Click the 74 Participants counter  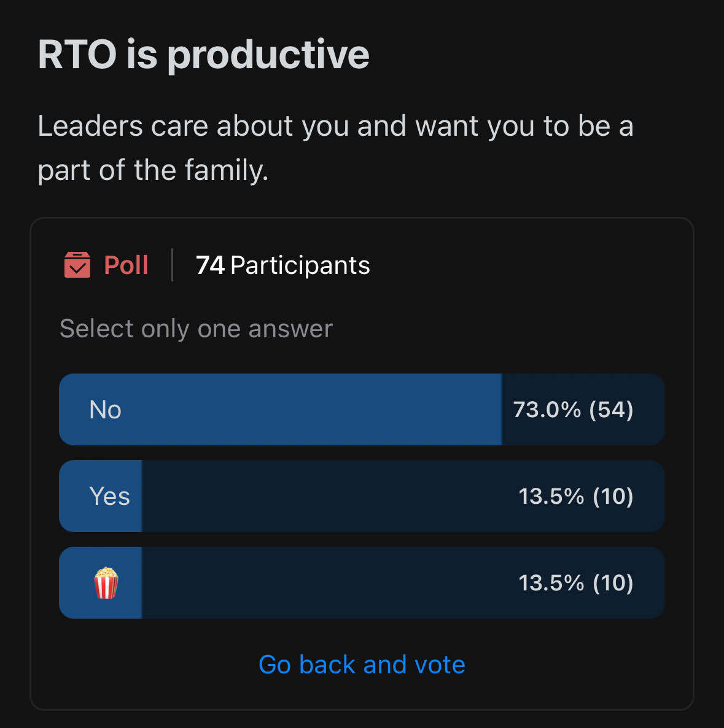pyautogui.click(x=282, y=265)
